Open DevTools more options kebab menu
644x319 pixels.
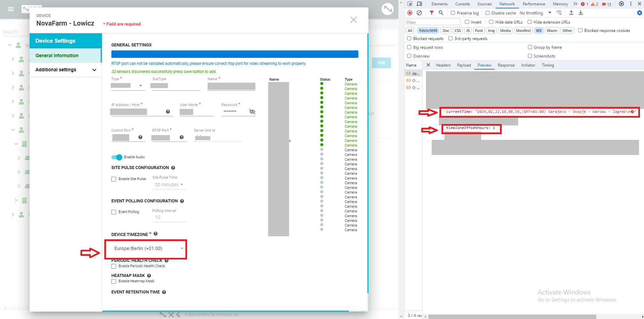(631, 4)
